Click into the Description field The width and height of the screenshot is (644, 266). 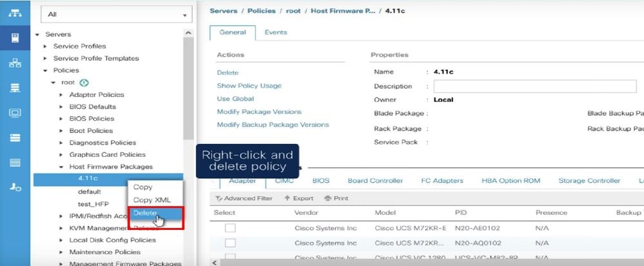click(x=535, y=87)
